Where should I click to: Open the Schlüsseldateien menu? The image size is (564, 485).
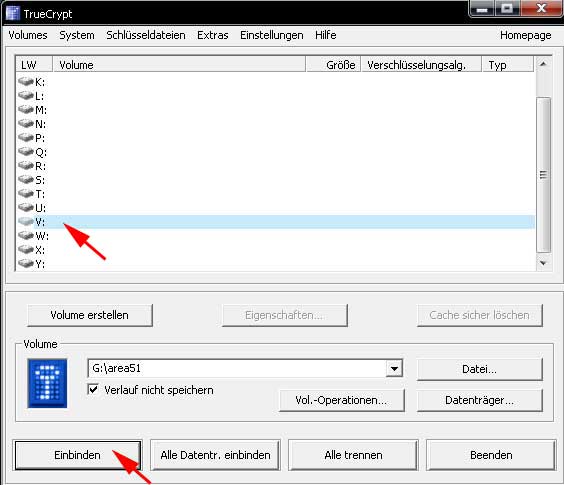click(146, 35)
